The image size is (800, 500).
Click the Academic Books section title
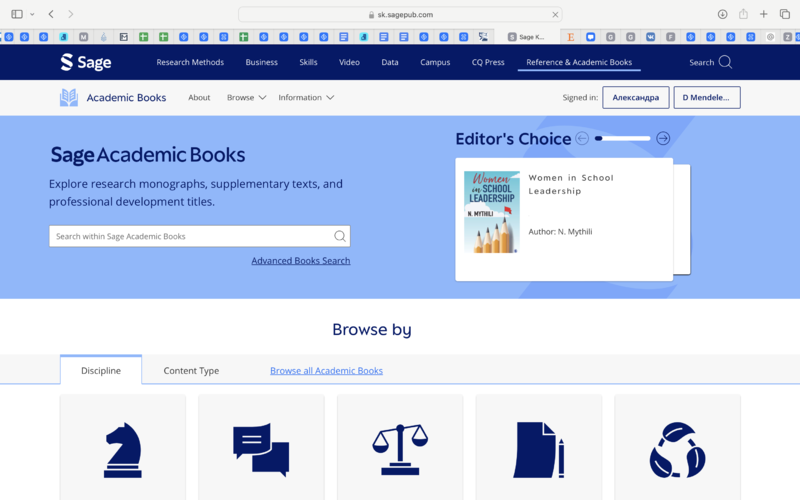click(x=126, y=97)
